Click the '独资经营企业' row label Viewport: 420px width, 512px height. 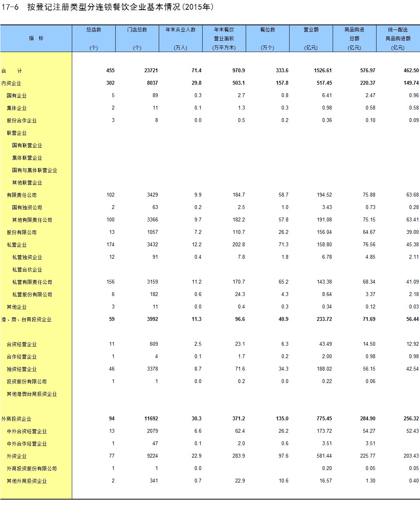pos(22,369)
